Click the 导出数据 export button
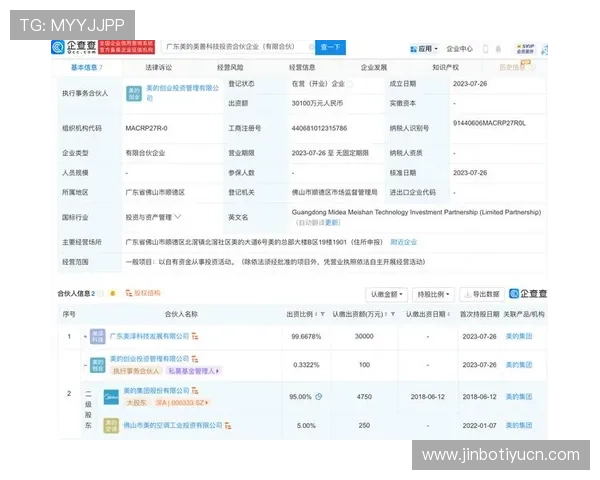 (x=482, y=294)
